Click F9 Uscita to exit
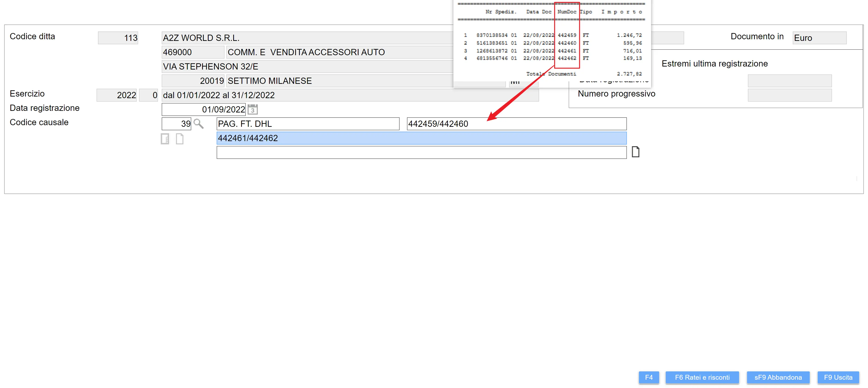 click(x=838, y=377)
